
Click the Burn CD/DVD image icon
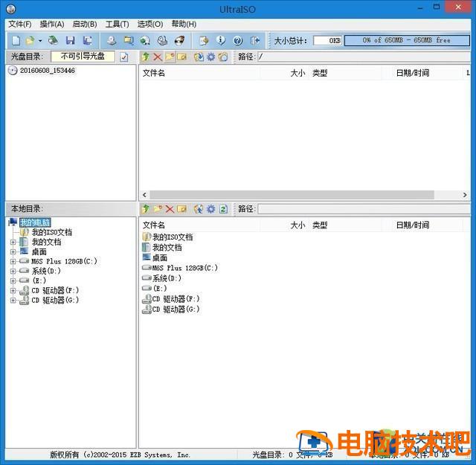click(179, 40)
